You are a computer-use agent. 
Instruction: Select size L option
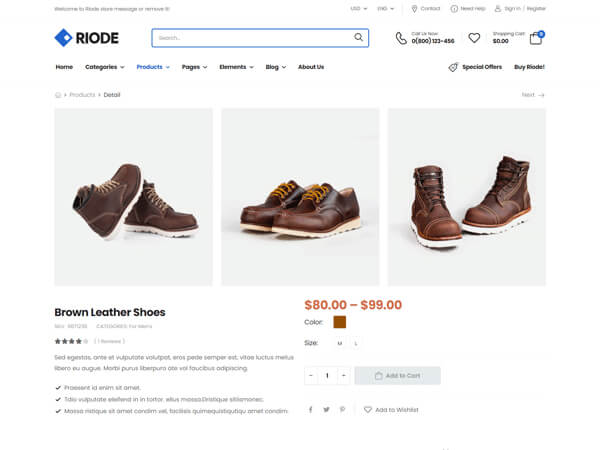pos(356,343)
